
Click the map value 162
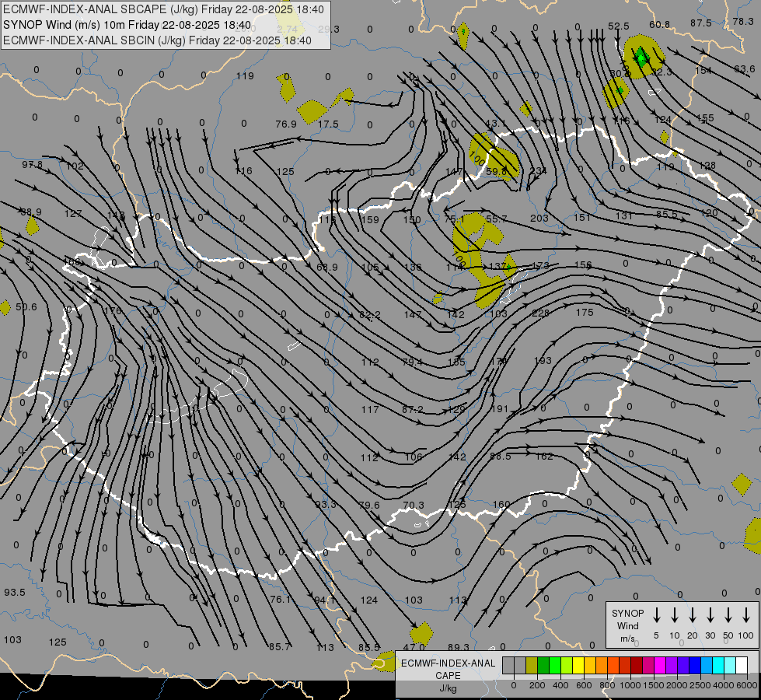[x=544, y=456]
